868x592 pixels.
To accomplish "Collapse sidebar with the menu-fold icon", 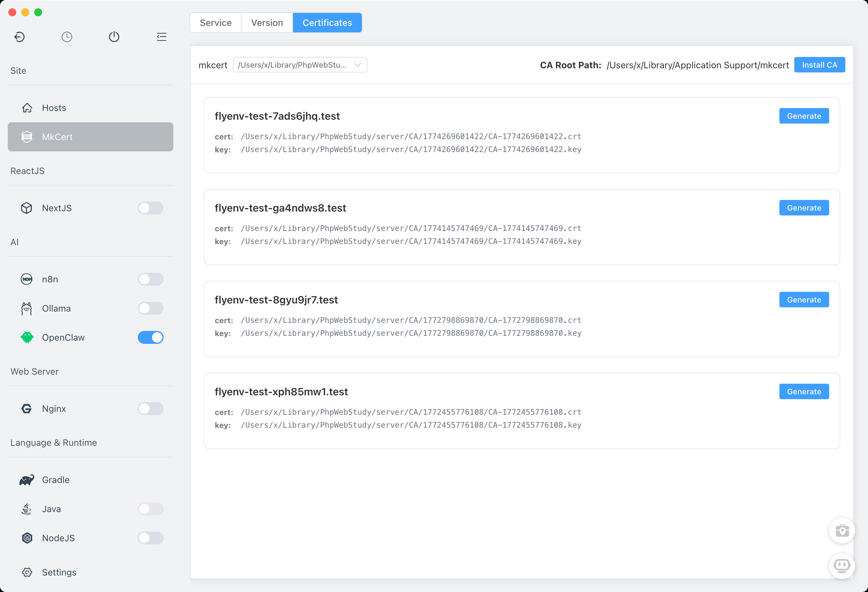I will 161,37.
